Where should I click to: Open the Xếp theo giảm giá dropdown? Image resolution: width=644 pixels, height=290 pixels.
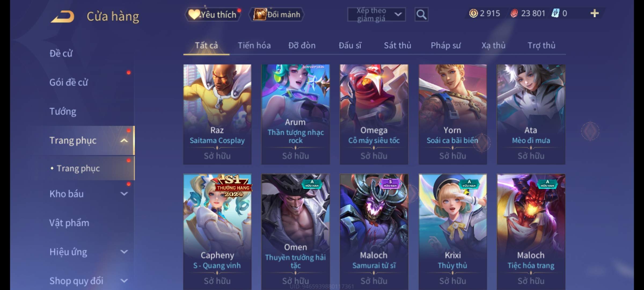pos(376,15)
